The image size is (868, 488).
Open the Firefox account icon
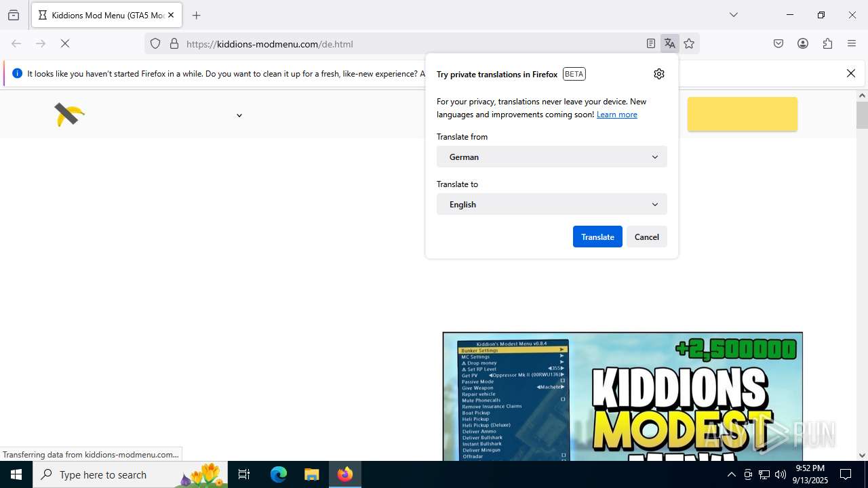[x=803, y=43]
